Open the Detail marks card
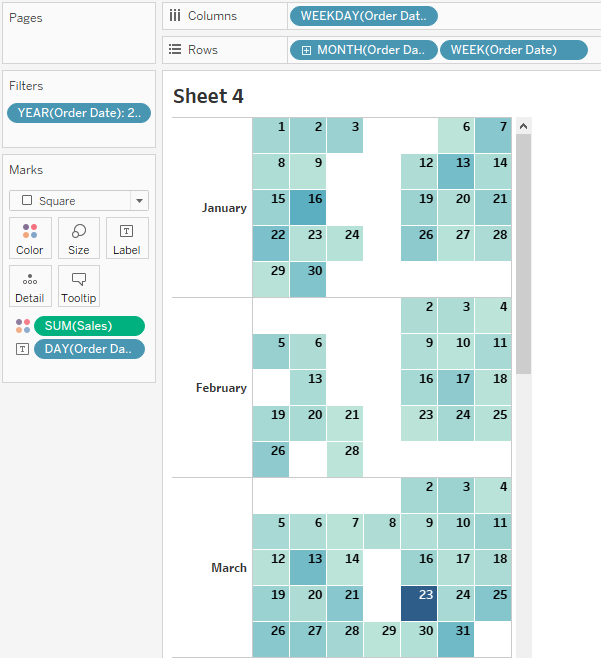Screen dimensions: 601x658 tap(30, 286)
